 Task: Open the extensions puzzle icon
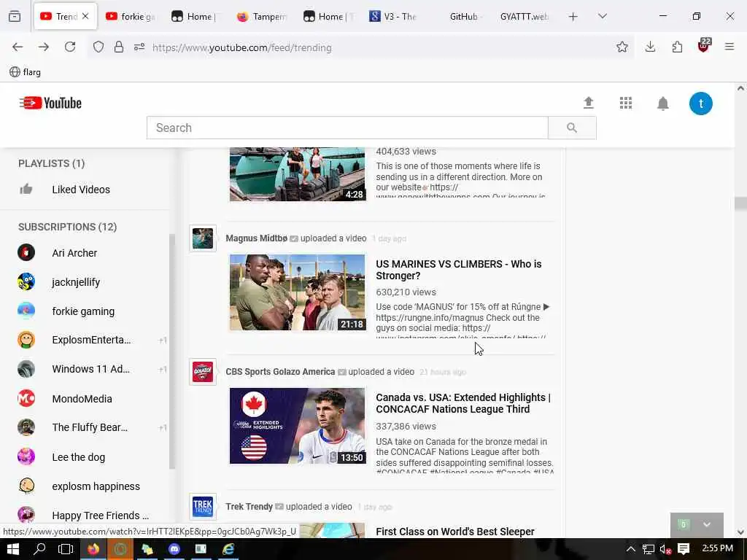[x=677, y=47]
